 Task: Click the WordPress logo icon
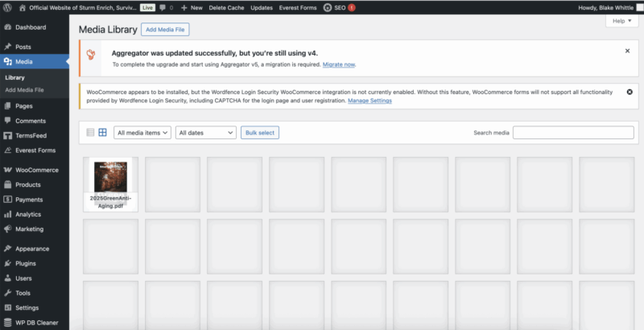click(8, 7)
